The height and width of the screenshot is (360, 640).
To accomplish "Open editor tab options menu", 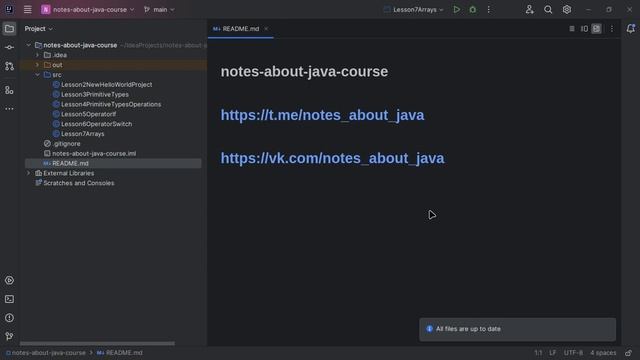I will click(x=611, y=29).
